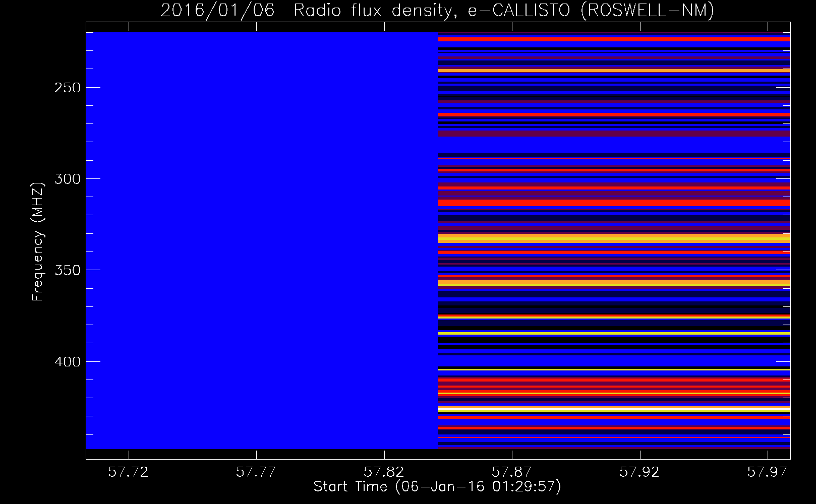Click the 350 frequency tick label

tap(69, 270)
